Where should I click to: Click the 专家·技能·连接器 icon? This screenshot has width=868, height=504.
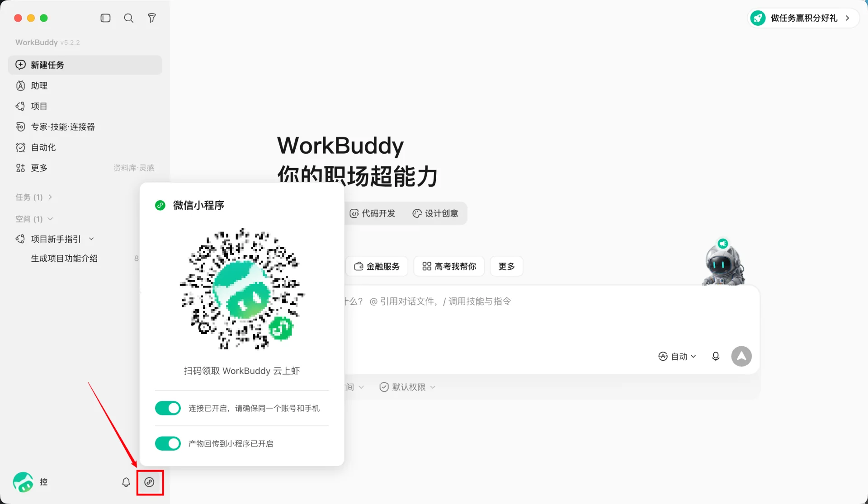(20, 127)
